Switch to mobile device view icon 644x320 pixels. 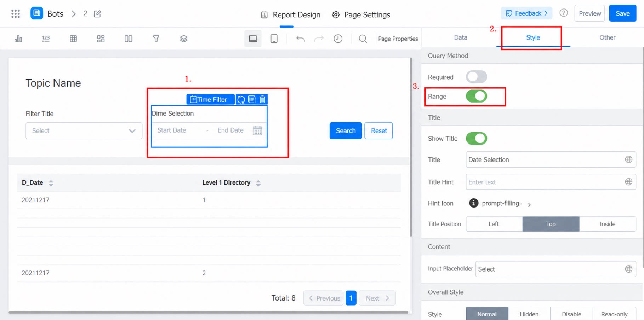[274, 39]
